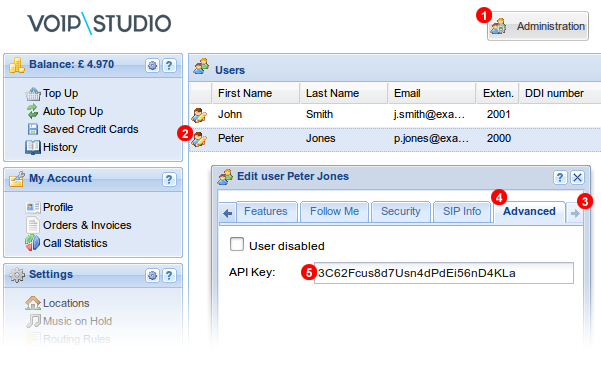This screenshot has height=375, width=601.
Task: Open help for Settings panel
Action: [169, 275]
